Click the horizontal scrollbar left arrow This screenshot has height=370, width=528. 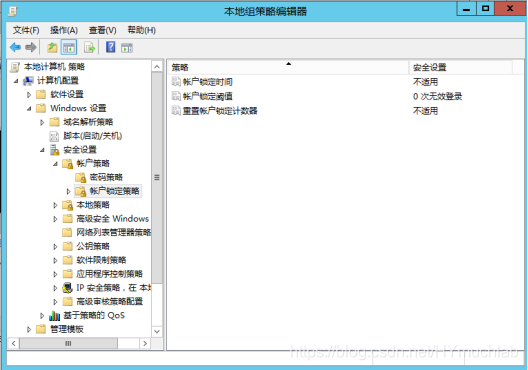(x=13, y=343)
